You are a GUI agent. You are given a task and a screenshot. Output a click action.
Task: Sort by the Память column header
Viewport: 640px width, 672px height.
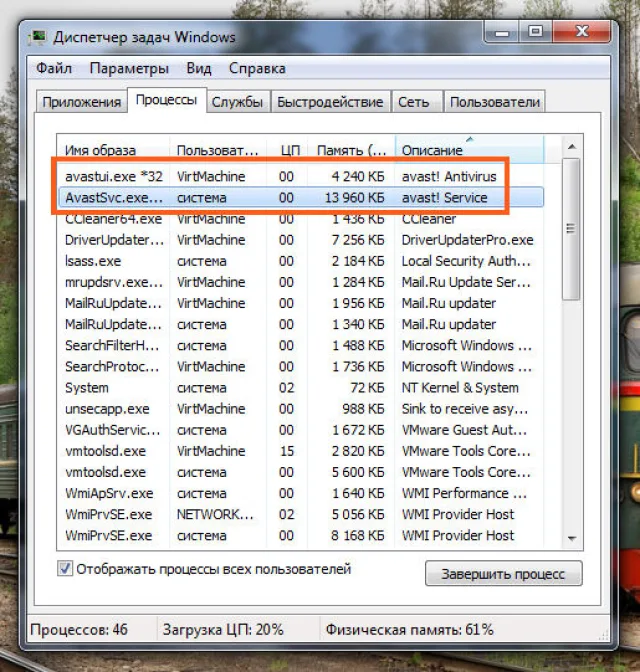(x=352, y=150)
